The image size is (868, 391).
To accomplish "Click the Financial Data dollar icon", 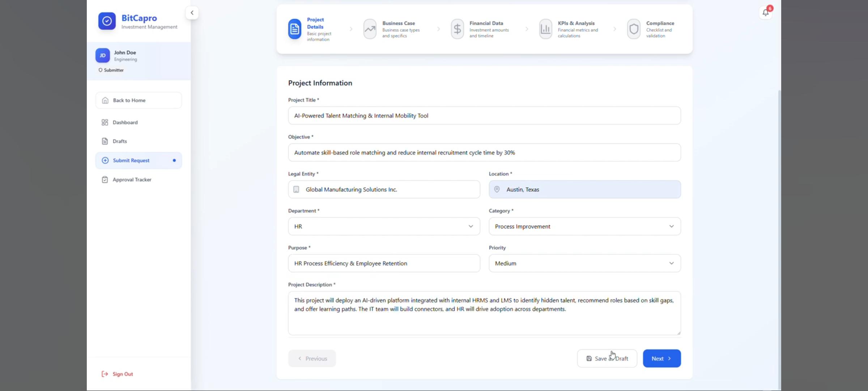I will [x=457, y=29].
